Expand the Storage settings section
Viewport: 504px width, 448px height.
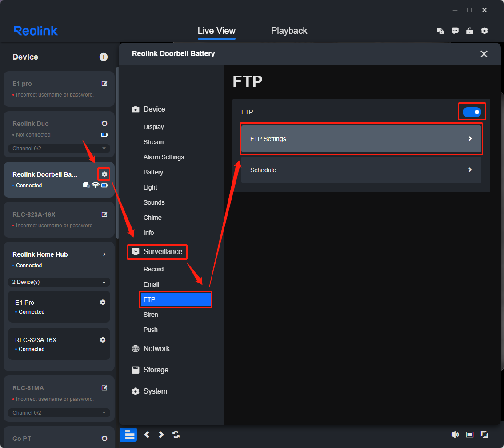pos(150,370)
